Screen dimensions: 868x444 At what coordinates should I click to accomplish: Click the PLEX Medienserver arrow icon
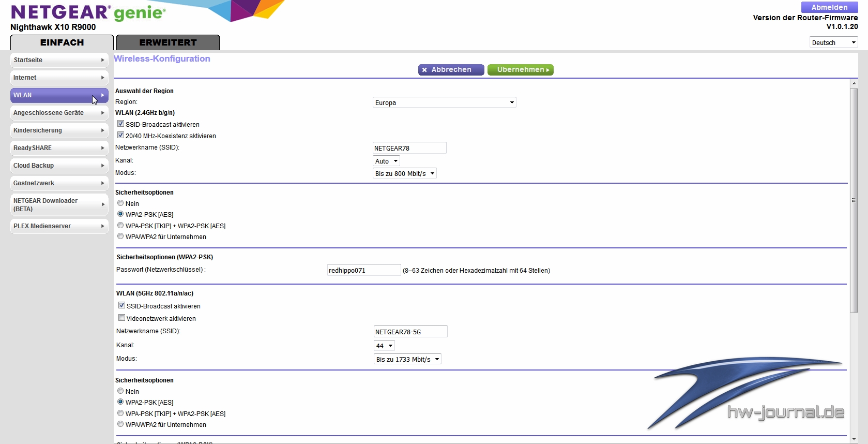point(103,226)
